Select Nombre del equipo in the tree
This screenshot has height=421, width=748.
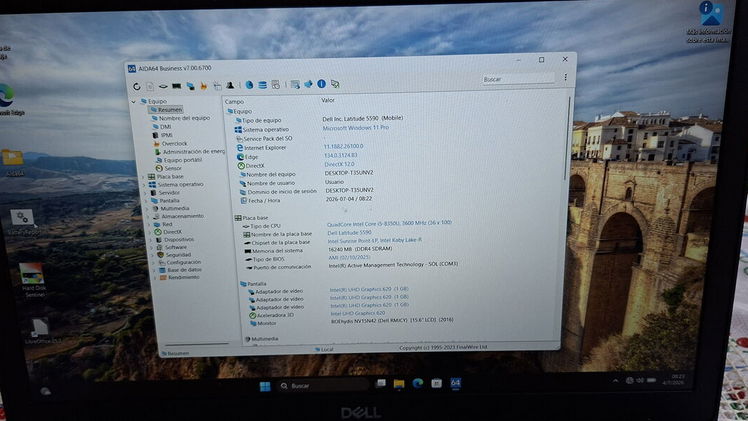point(181,118)
